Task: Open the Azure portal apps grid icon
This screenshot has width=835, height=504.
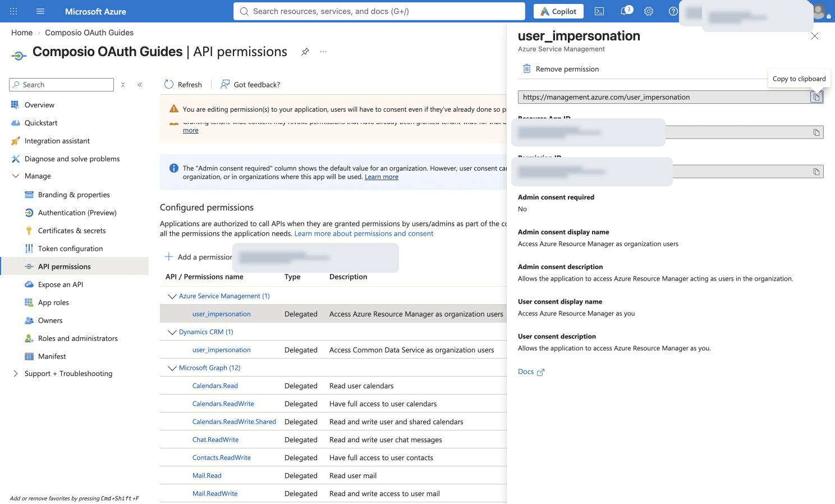Action: point(13,11)
